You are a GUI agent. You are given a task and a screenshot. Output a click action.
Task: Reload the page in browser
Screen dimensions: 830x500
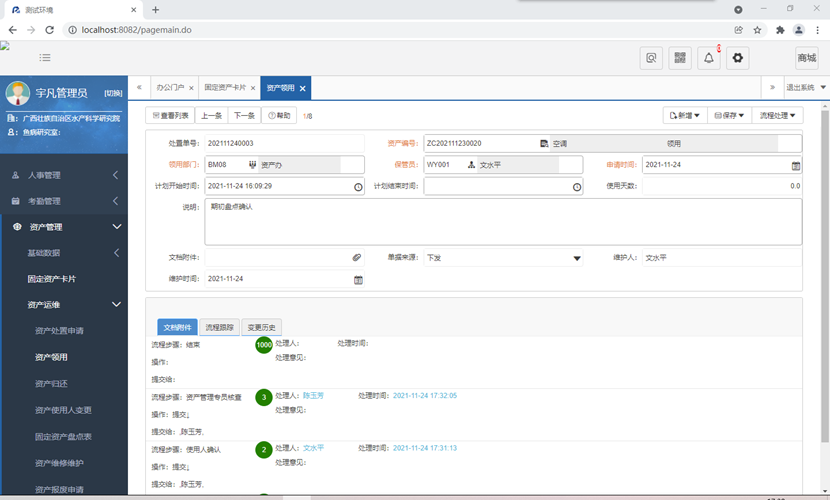pyautogui.click(x=49, y=30)
